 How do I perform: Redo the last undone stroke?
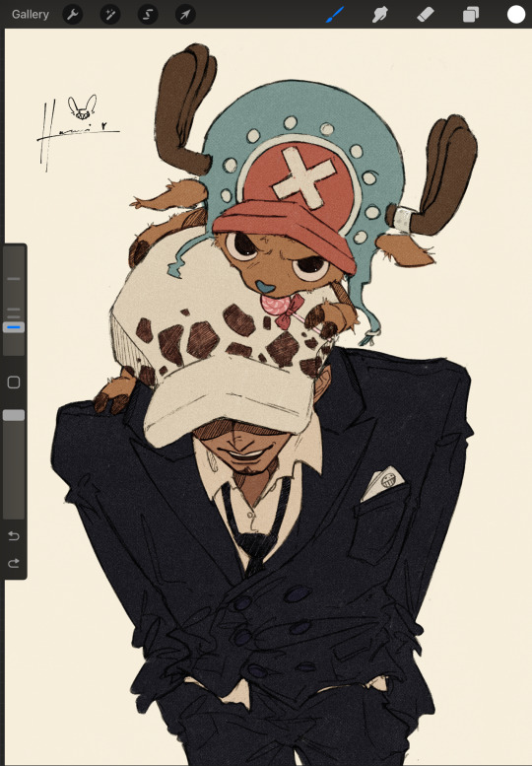pyautogui.click(x=14, y=563)
